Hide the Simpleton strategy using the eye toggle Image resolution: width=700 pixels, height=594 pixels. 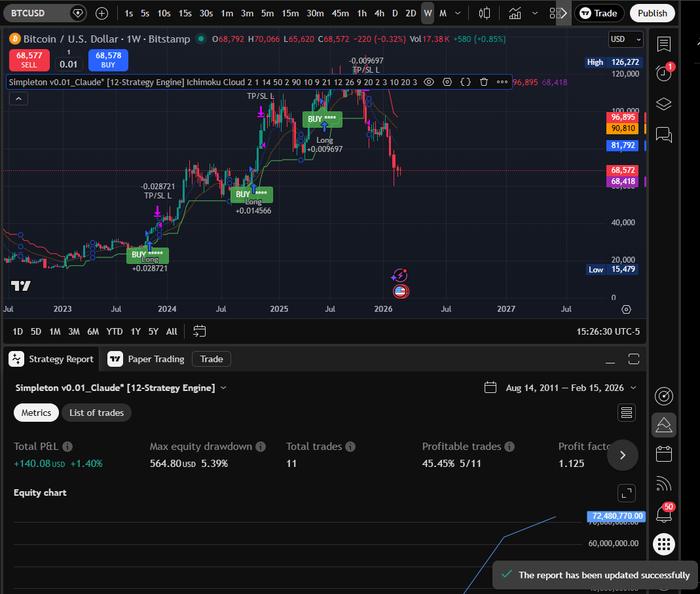429,82
